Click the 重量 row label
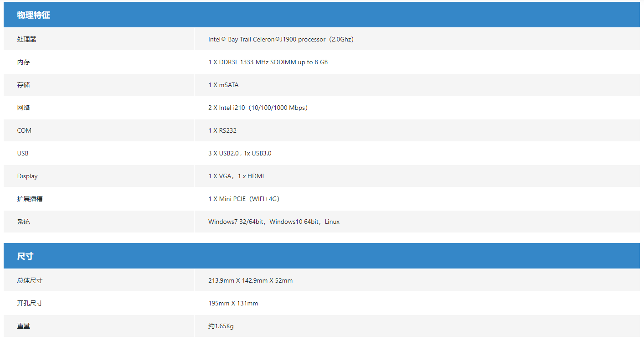Screen dimensions: 644x341 (x=23, y=326)
